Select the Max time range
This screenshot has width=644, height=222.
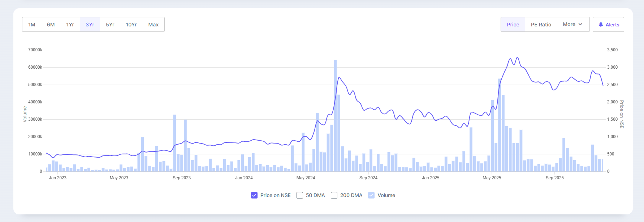pyautogui.click(x=153, y=25)
